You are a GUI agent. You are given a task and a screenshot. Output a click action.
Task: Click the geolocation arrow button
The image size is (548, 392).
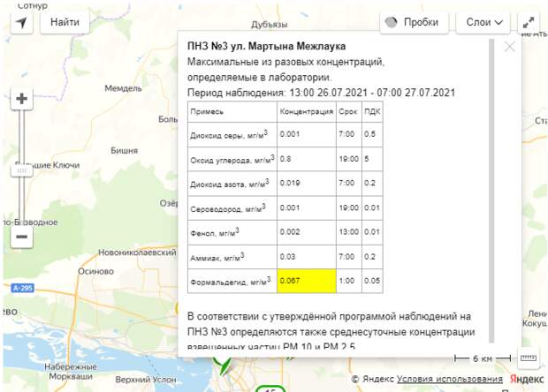coord(21,22)
